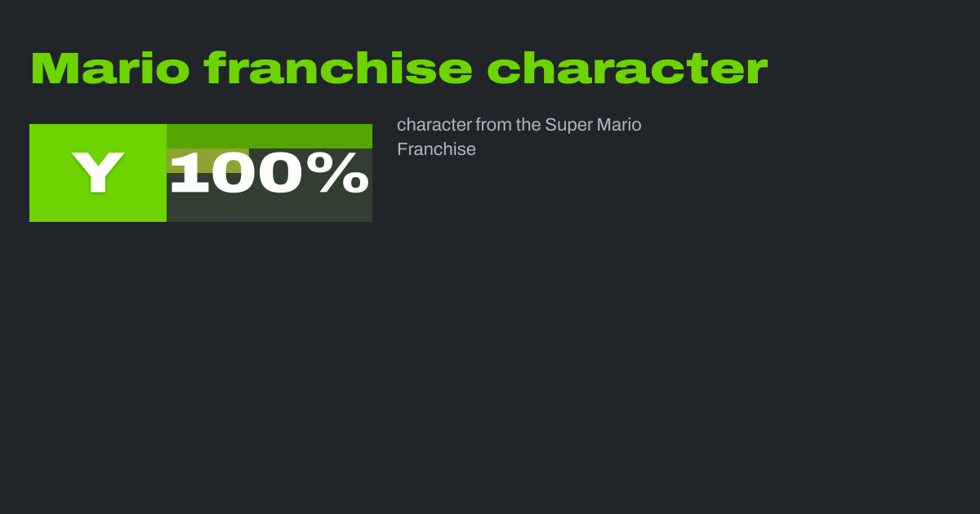
Task: Click the word Mario in the green heading
Action: [x=110, y=69]
